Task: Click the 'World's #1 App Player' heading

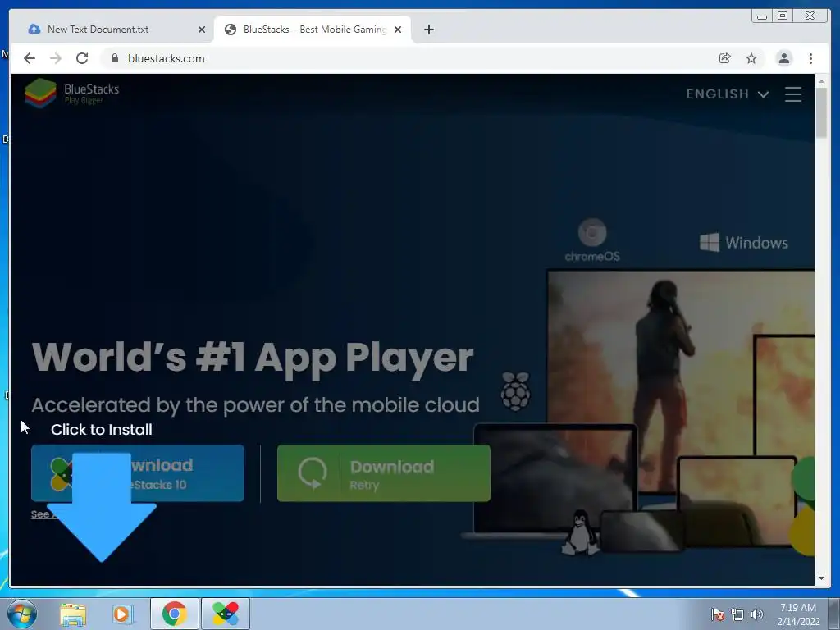Action: (253, 357)
